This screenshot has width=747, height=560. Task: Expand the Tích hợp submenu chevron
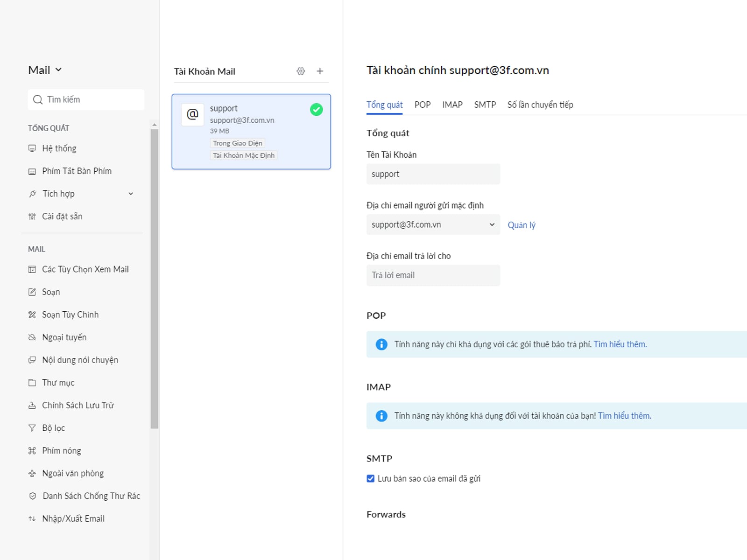pyautogui.click(x=131, y=194)
